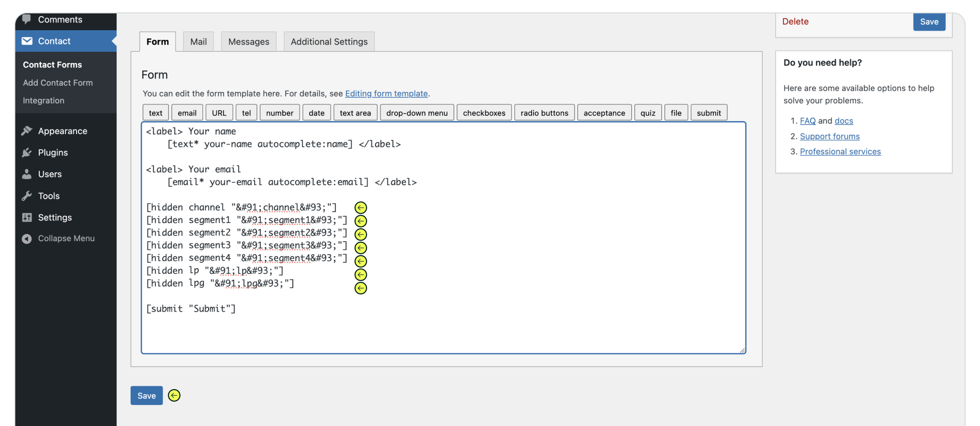The image size is (980, 426).
Task: Open Add Contact Form submenu
Action: point(58,83)
